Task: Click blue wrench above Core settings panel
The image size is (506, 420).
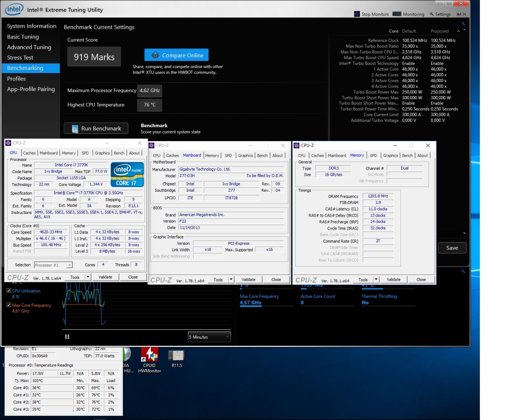Action: (463, 24)
